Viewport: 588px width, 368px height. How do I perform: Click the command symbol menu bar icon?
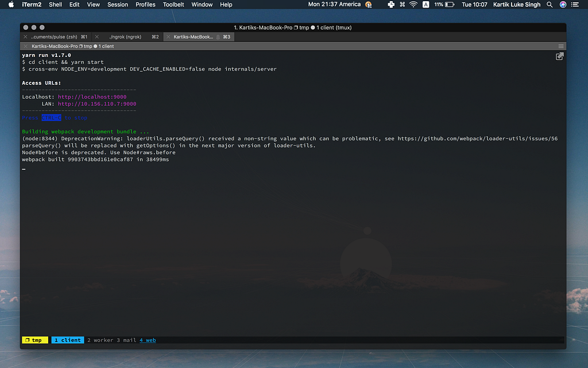pyautogui.click(x=402, y=5)
